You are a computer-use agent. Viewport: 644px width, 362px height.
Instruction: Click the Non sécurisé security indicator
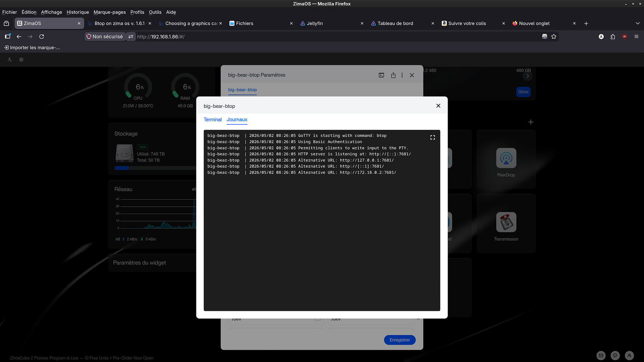click(105, 36)
